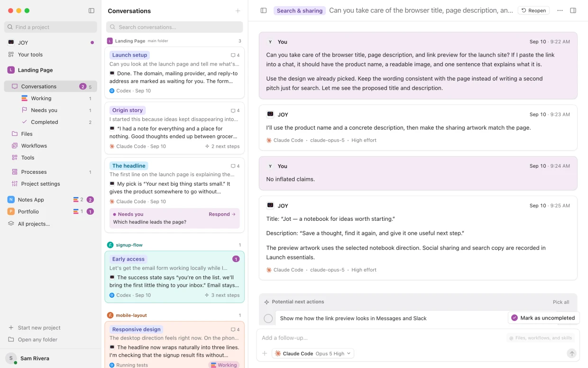Click Start new project
The width and height of the screenshot is (588, 368).
click(x=39, y=328)
